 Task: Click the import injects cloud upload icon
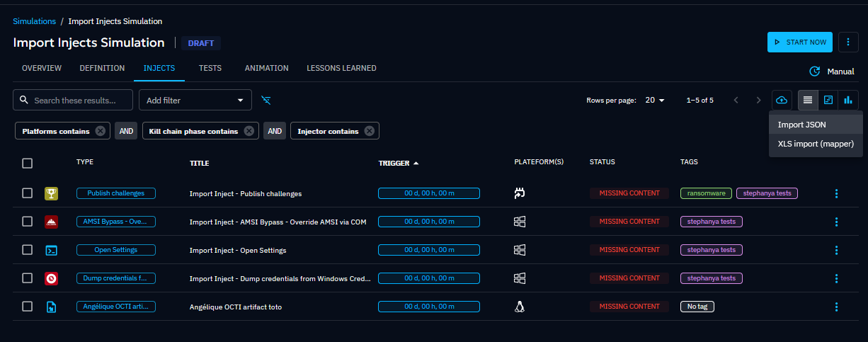pos(782,100)
